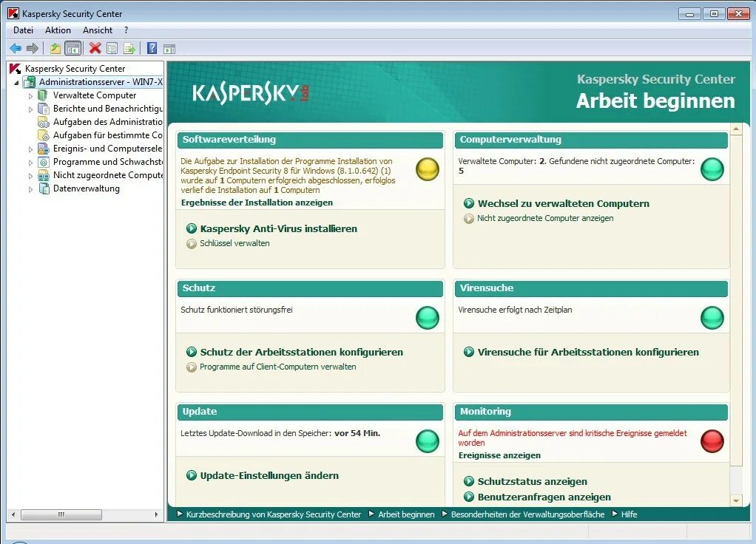Expand Nicht zugeordnete Computer node
This screenshot has width=756, height=544.
(x=30, y=176)
